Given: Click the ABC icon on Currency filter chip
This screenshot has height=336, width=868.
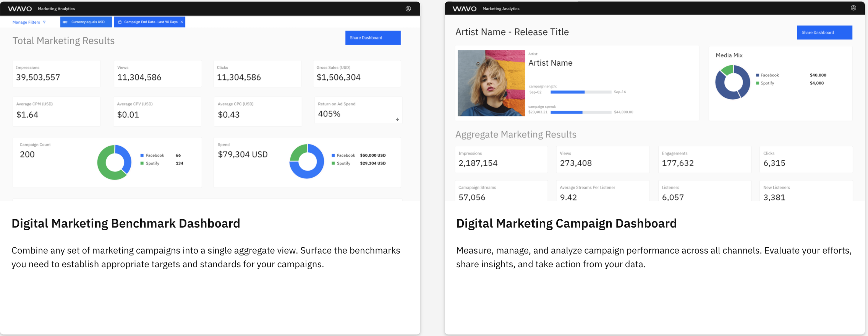Looking at the screenshot, I should tap(65, 22).
